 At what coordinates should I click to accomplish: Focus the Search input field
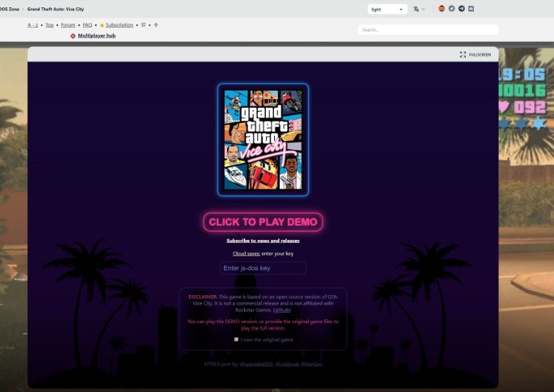tap(428, 29)
